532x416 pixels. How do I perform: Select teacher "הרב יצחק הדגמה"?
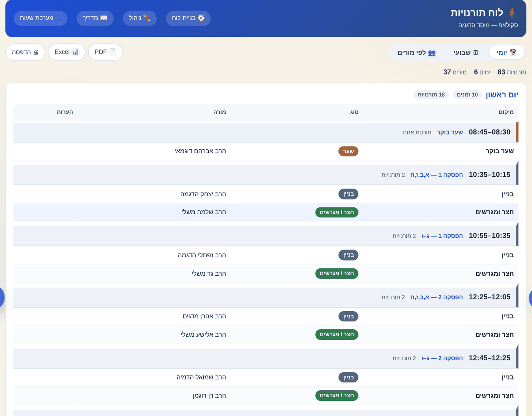coord(203,194)
